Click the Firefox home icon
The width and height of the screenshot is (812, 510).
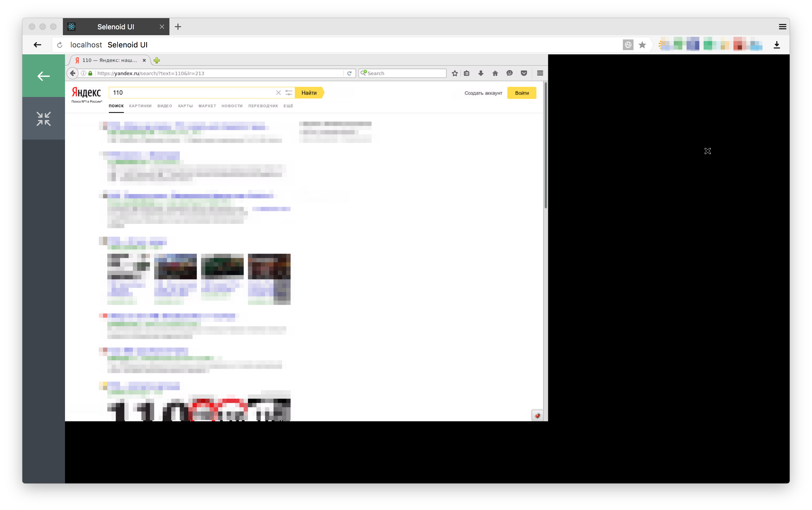tap(495, 73)
